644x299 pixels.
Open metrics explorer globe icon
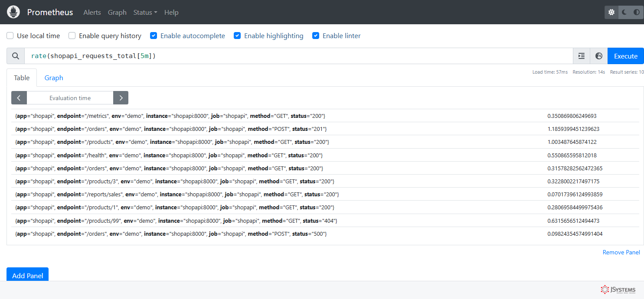click(x=599, y=56)
